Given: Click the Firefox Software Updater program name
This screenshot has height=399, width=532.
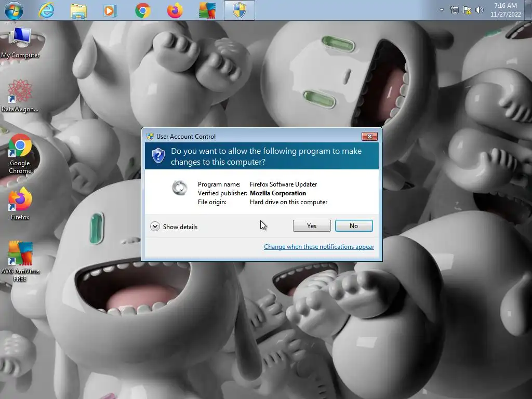Looking at the screenshot, I should [x=283, y=184].
